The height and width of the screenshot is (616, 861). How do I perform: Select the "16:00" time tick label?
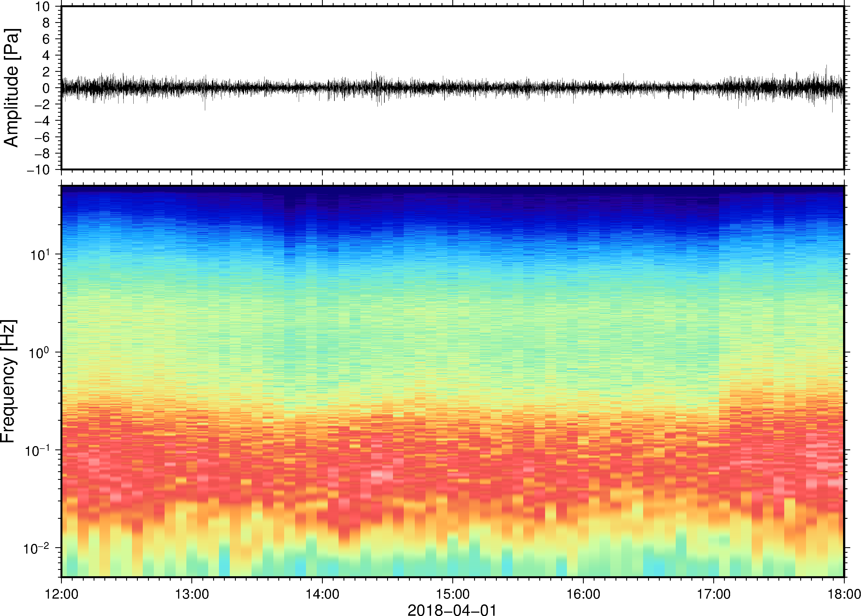[x=583, y=594]
